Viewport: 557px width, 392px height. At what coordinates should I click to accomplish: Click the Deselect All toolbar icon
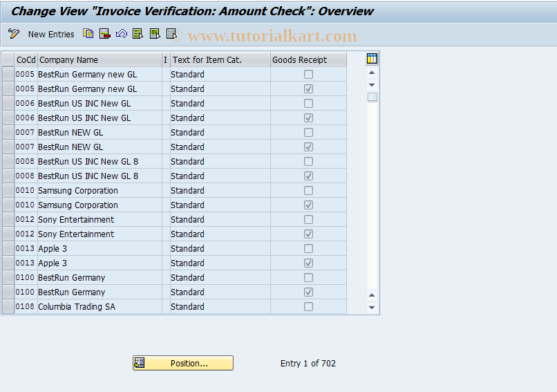click(x=171, y=34)
